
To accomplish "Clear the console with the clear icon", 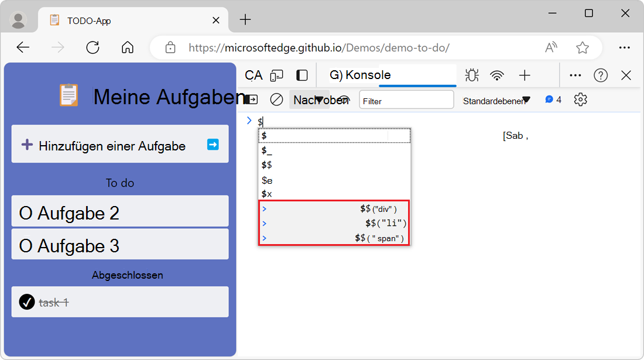I will tap(276, 100).
